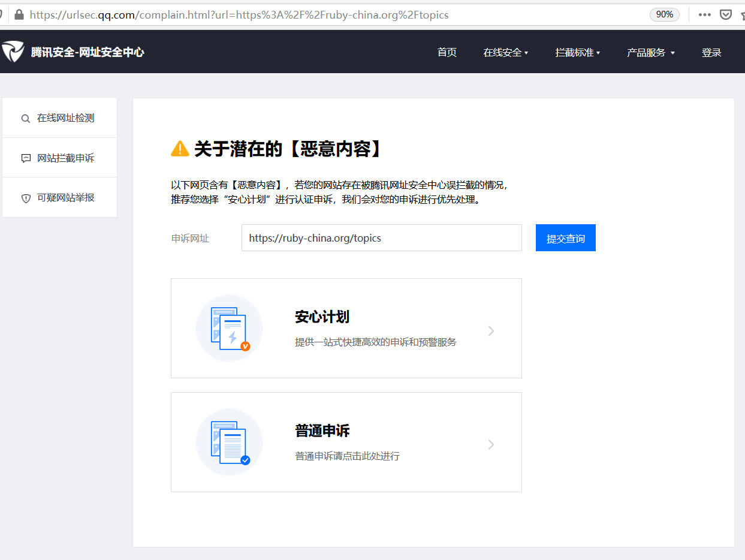Screen dimensions: 745x560
Task: Open the 普通申诉 card title
Action: coord(322,431)
